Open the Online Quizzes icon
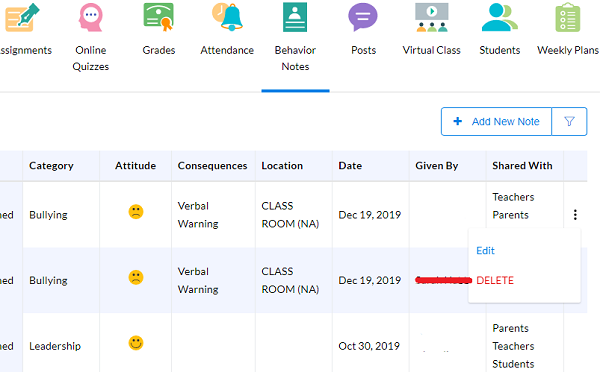Screen dimensions: 600x372 pyautogui.click(x=91, y=17)
